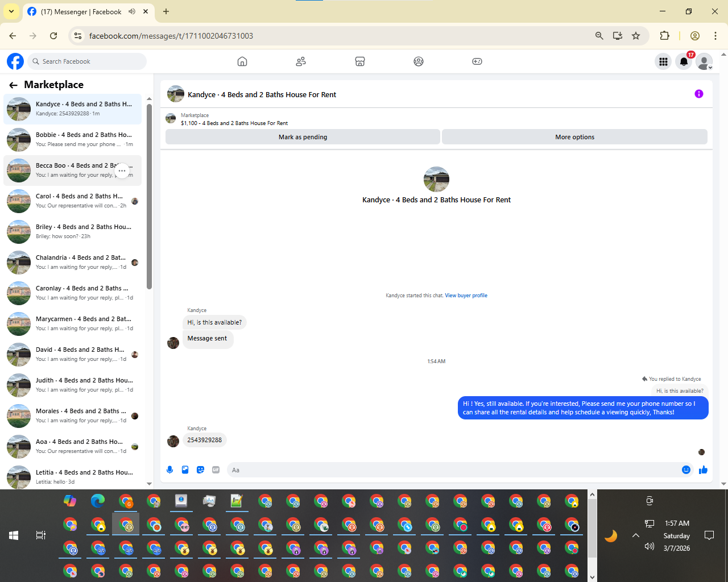The height and width of the screenshot is (582, 728).
Task: Open the Chrome profile icon
Action: click(x=694, y=36)
